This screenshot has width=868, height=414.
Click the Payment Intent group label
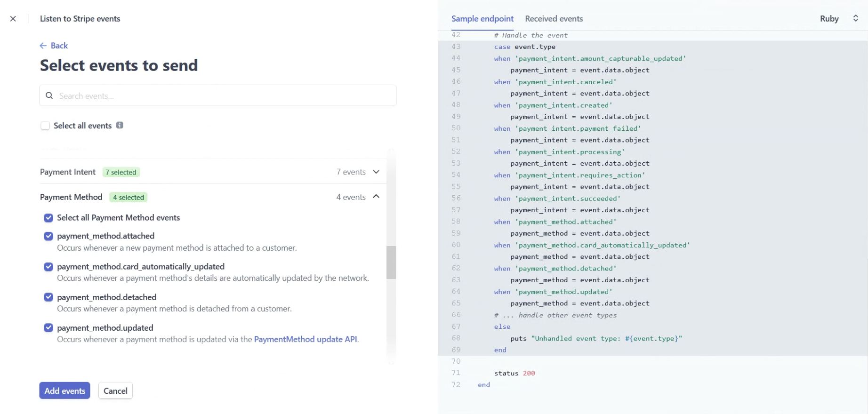pyautogui.click(x=68, y=172)
